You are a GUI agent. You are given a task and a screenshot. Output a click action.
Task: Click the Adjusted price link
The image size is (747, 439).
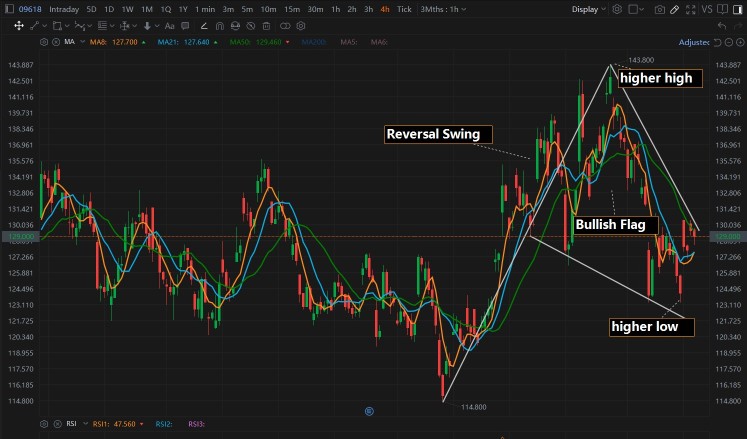(694, 42)
